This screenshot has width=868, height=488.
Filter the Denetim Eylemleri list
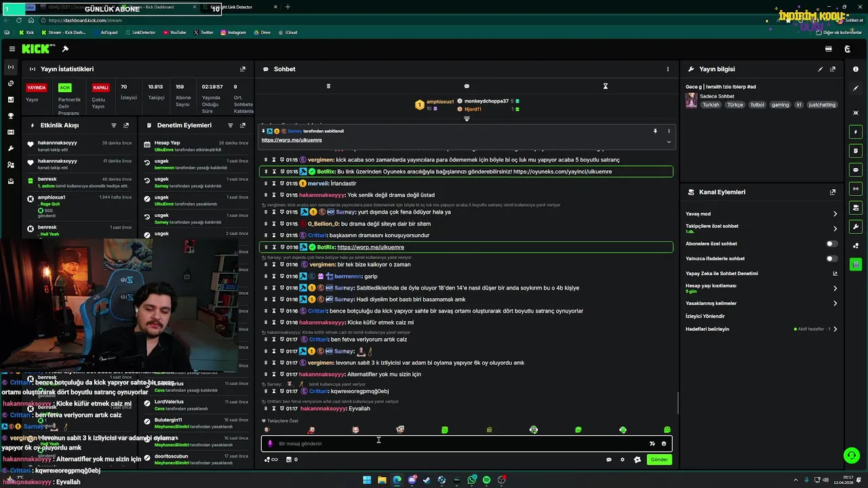pyautogui.click(x=231, y=125)
